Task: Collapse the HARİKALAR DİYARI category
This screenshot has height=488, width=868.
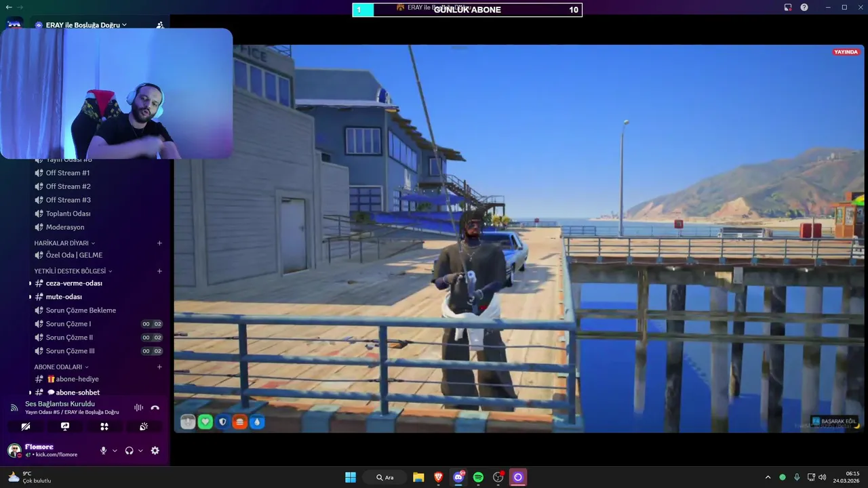Action: [64, 243]
